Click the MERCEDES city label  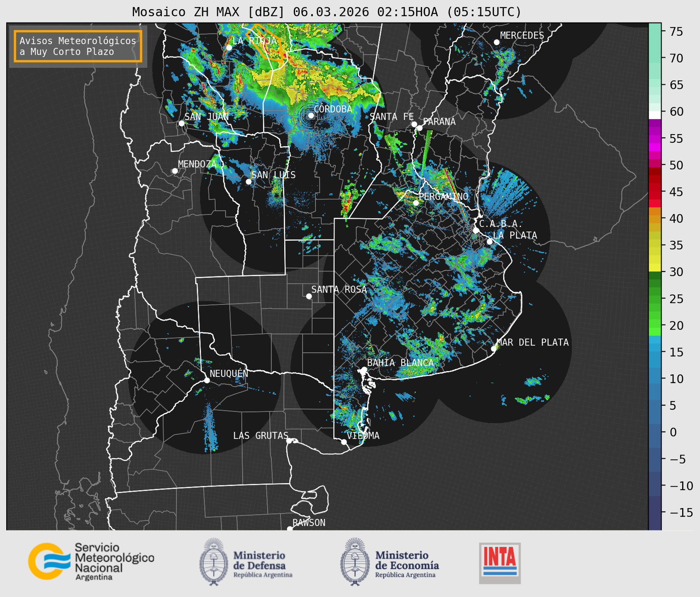522,35
